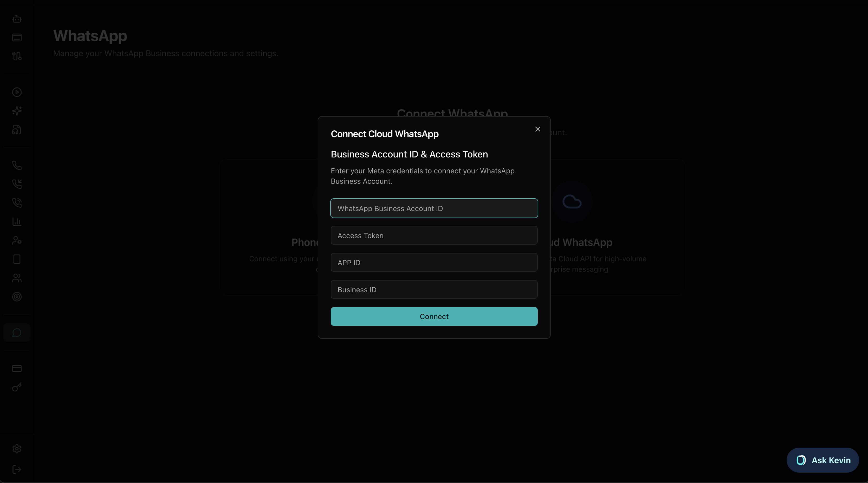Select the target circles icon in sidebar
Viewport: 868px width, 483px height.
coord(17,297)
